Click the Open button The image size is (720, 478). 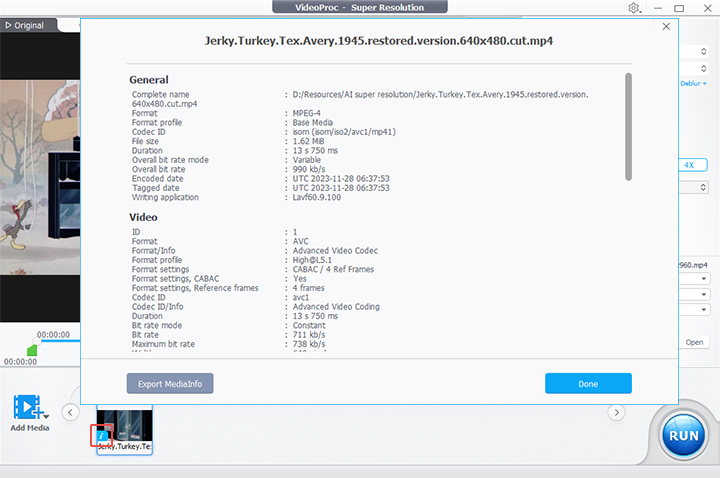[694, 342]
